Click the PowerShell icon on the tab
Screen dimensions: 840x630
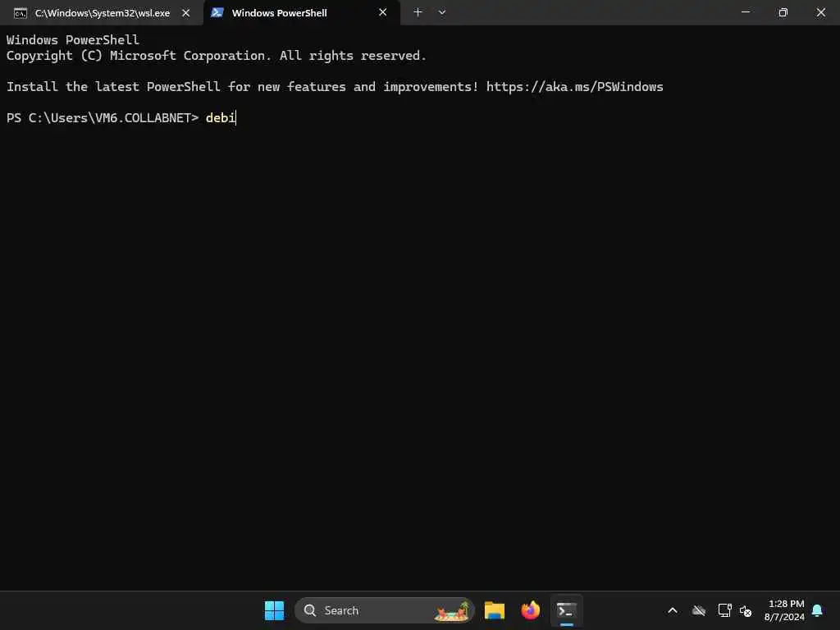217,12
